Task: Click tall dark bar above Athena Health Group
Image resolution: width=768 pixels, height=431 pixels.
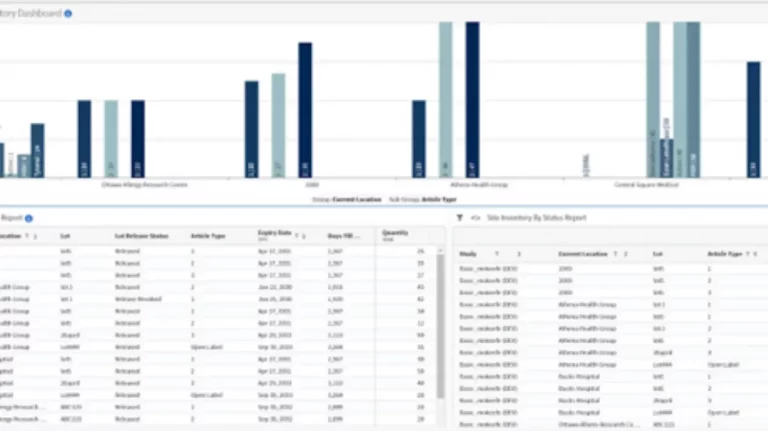Action: click(472, 98)
